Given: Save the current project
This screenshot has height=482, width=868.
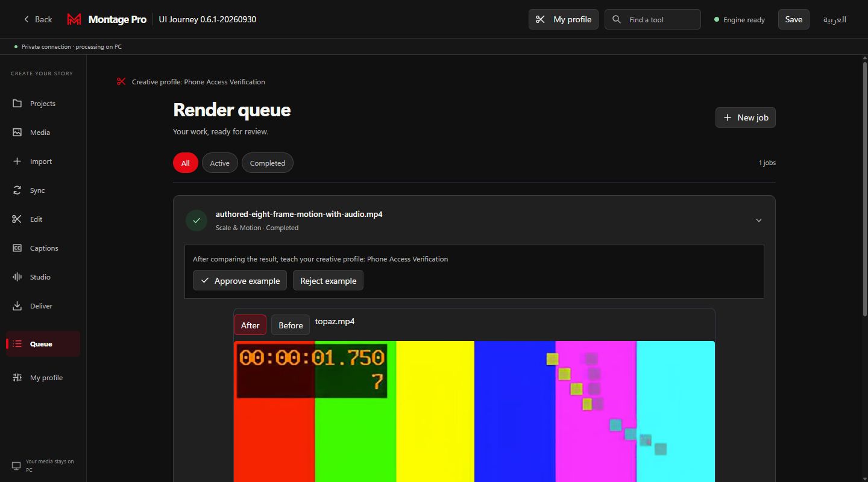Looking at the screenshot, I should [793, 19].
